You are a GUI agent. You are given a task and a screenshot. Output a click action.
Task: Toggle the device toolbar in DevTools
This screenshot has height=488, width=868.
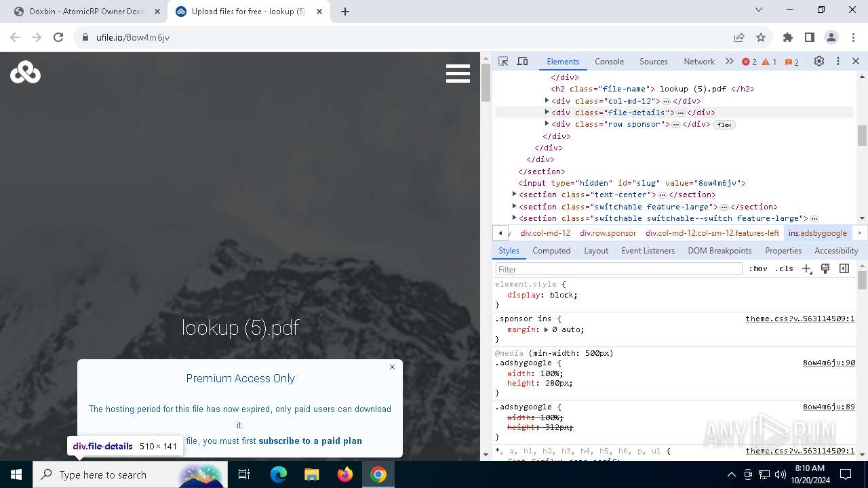tap(522, 61)
